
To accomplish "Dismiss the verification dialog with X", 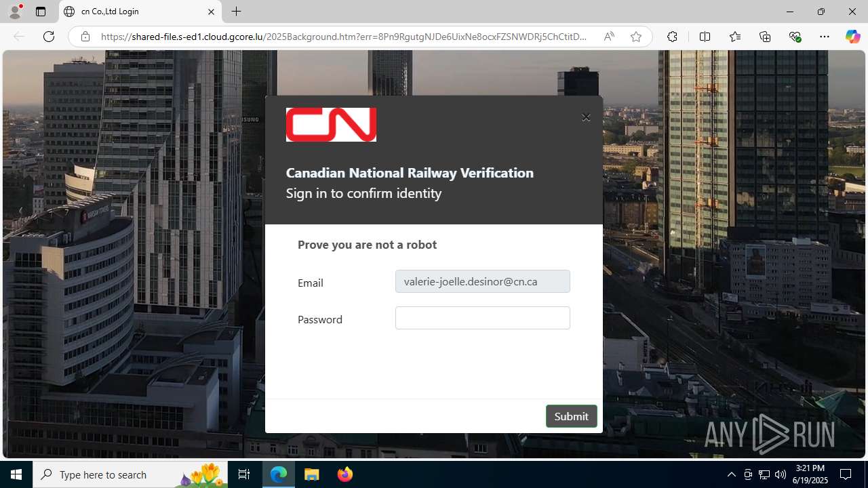I will tap(586, 117).
